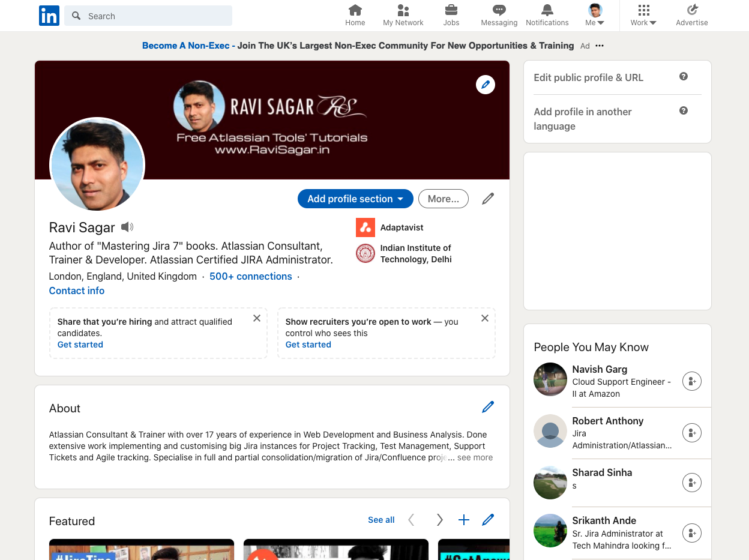The height and width of the screenshot is (560, 749).
Task: Expand the Me account dropdown
Action: [x=595, y=16]
